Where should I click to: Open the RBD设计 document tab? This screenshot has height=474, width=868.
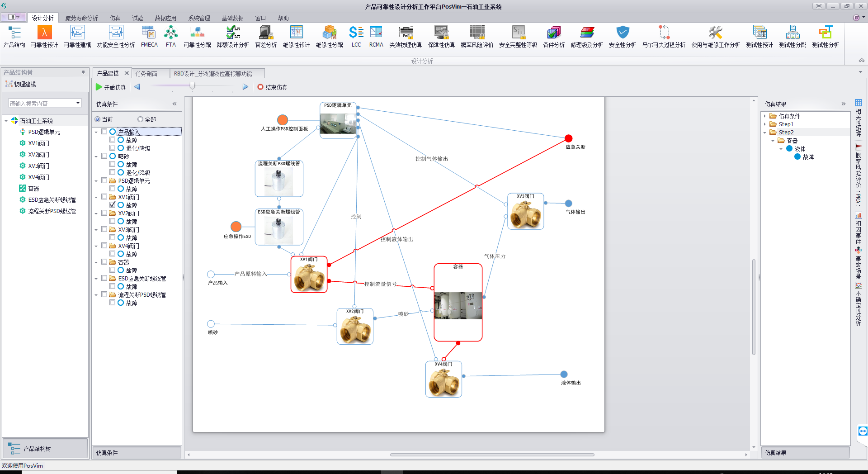coord(213,74)
